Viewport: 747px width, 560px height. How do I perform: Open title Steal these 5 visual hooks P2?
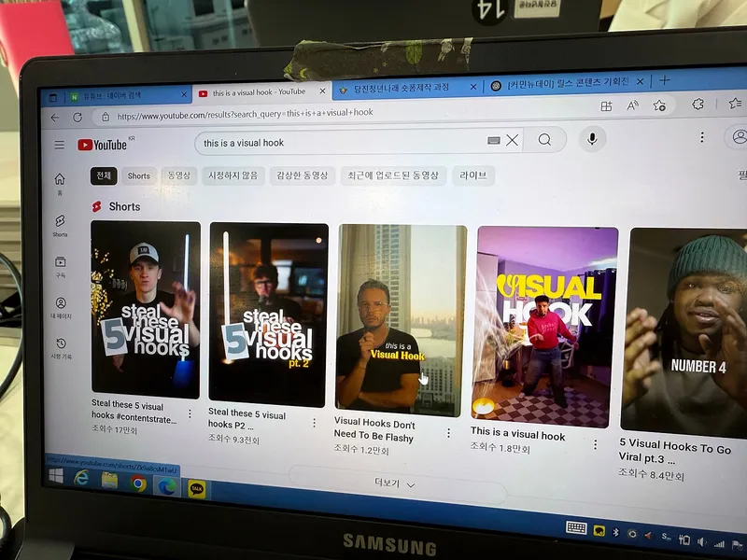247,418
